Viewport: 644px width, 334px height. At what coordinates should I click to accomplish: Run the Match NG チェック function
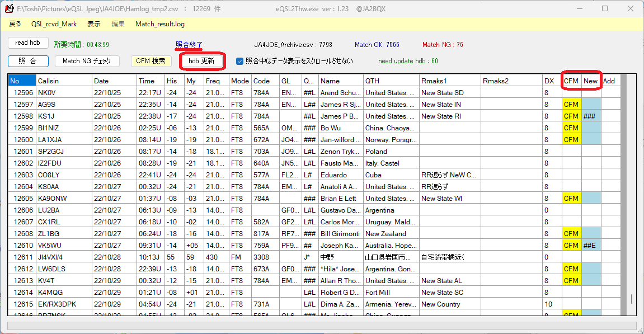point(88,61)
